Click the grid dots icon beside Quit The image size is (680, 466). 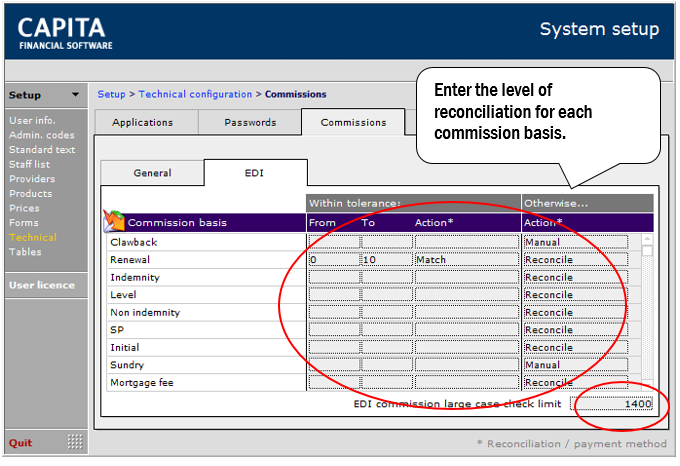pos(75,442)
